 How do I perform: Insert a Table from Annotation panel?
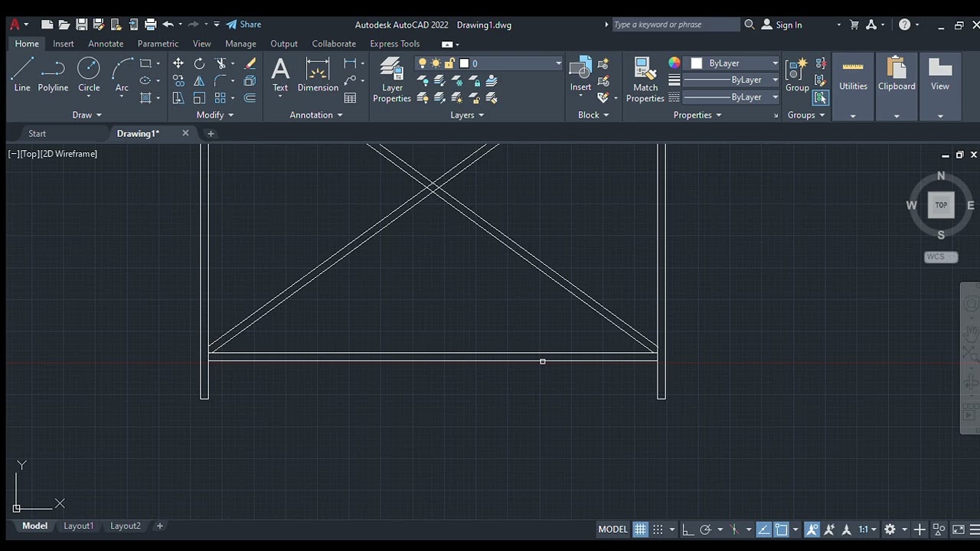351,98
